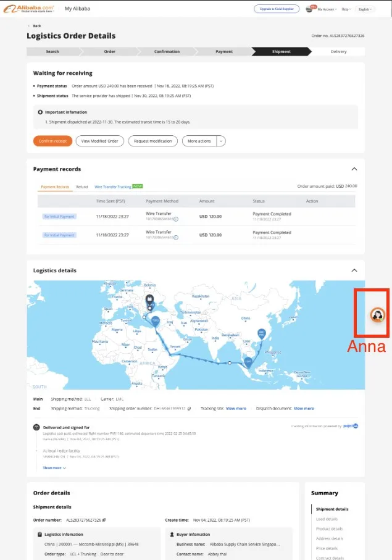Open the More actions dropdown arrow

tap(220, 141)
